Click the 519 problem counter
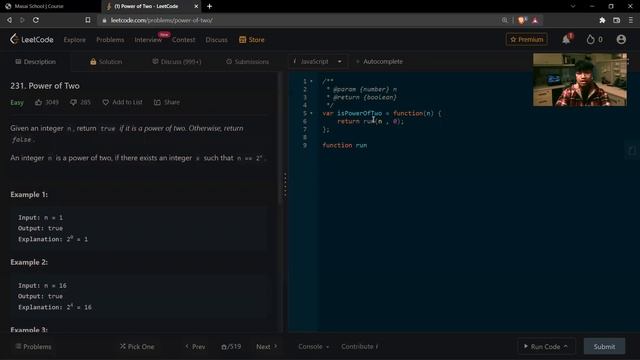Image resolution: width=640 pixels, height=360 pixels. (231, 347)
